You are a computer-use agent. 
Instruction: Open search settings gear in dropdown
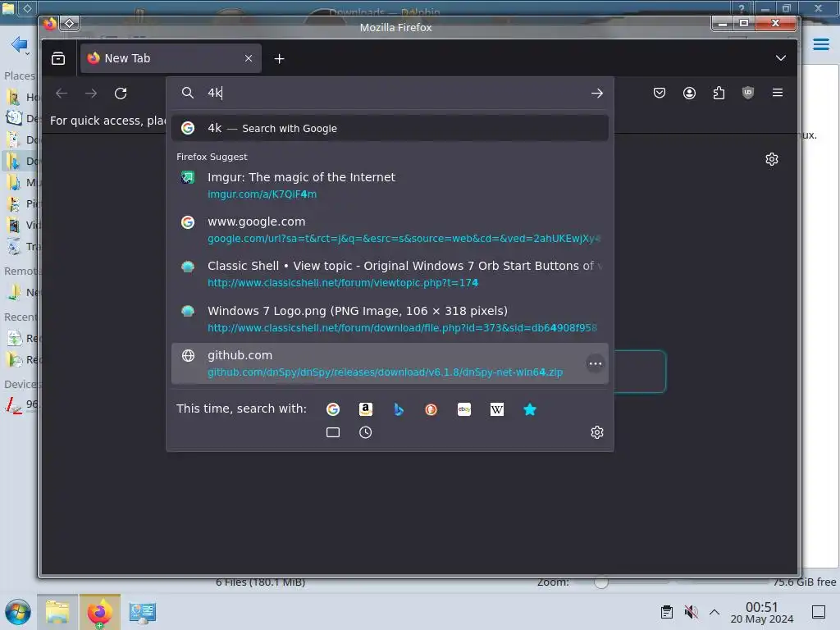597,432
